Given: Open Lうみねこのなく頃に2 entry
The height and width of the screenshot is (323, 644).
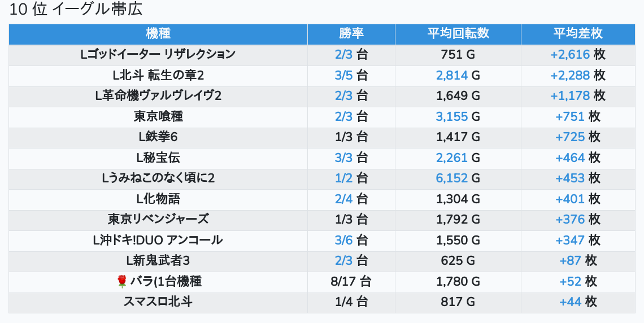Looking at the screenshot, I should 158,178.
